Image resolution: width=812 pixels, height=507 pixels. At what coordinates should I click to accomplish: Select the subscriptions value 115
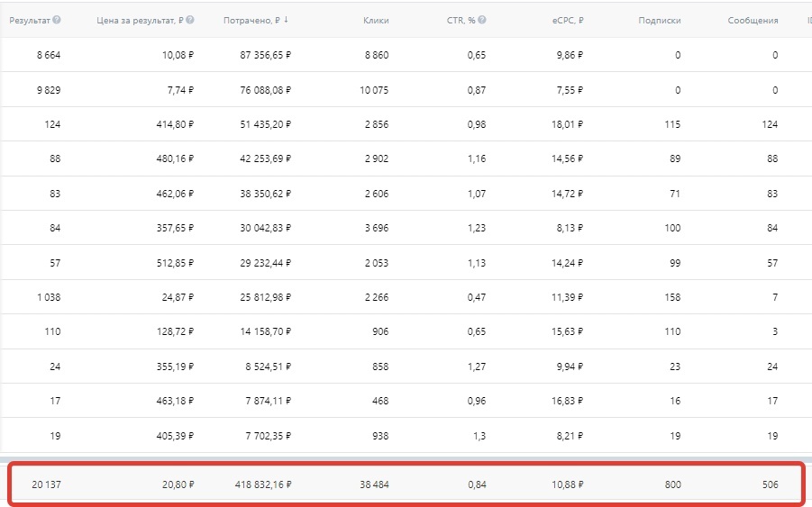(672, 124)
